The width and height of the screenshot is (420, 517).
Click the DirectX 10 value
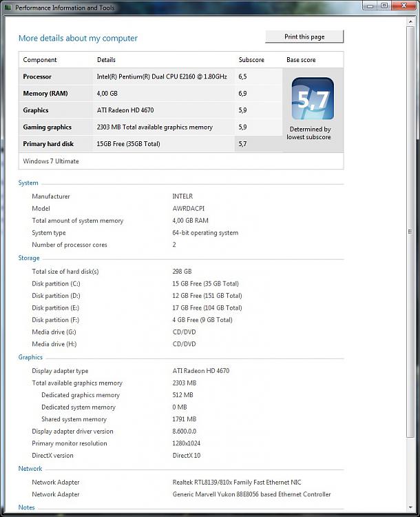(187, 456)
